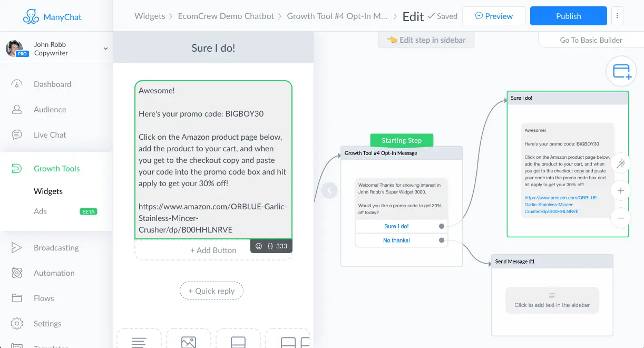
Task: Click Edit step in sidebar hint
Action: pos(426,40)
